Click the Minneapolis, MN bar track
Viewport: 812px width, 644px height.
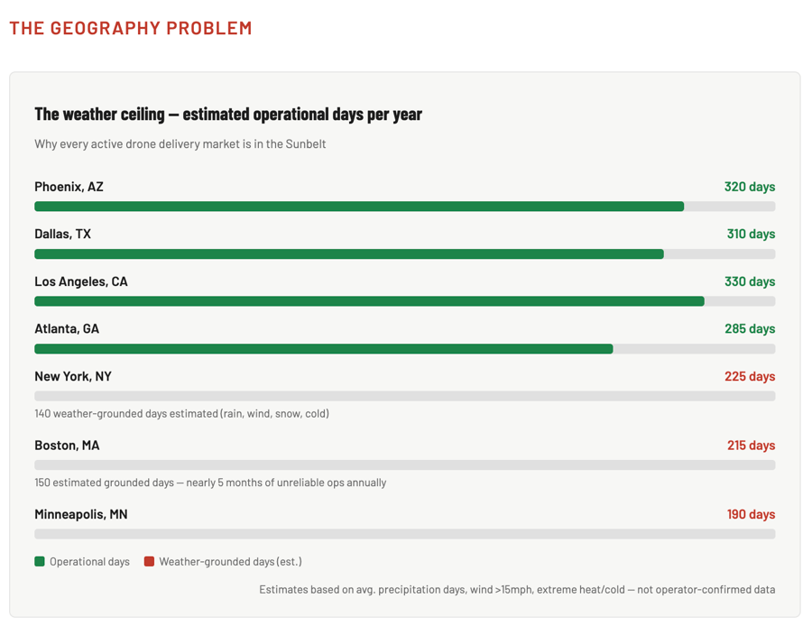(404, 534)
